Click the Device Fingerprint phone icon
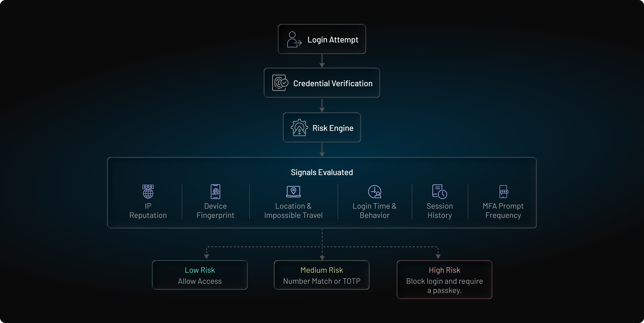 [216, 192]
